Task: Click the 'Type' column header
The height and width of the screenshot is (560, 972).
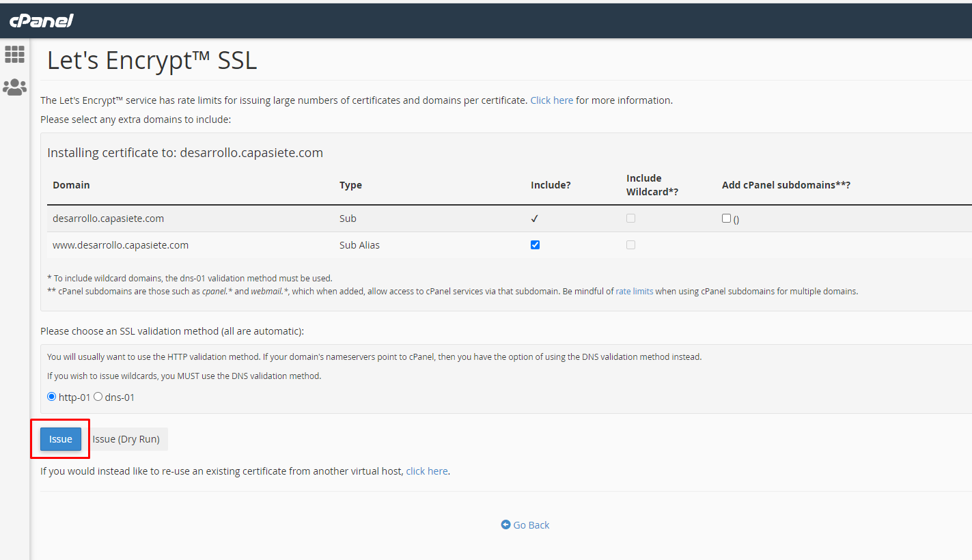Action: pos(350,185)
